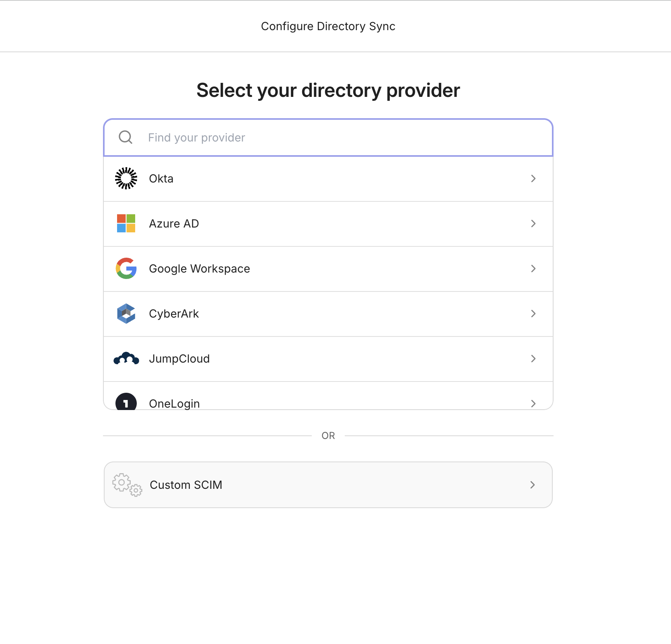Expand the CyberArk row chevron
Image resolution: width=671 pixels, height=644 pixels.
pos(533,314)
